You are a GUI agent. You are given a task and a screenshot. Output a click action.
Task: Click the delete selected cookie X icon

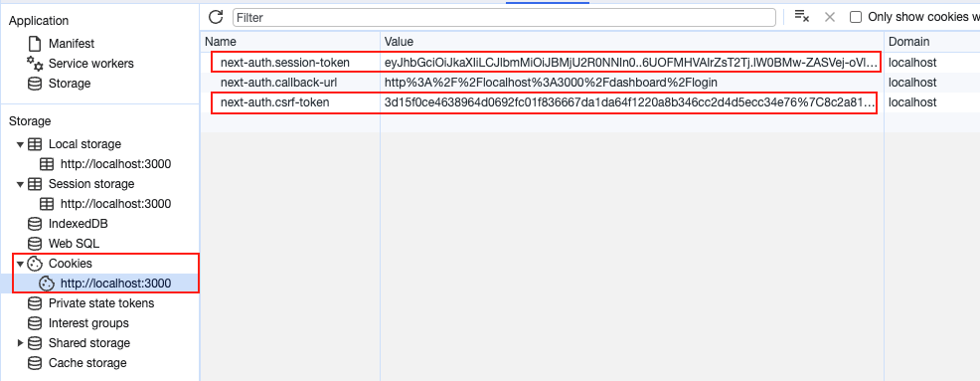[x=830, y=17]
